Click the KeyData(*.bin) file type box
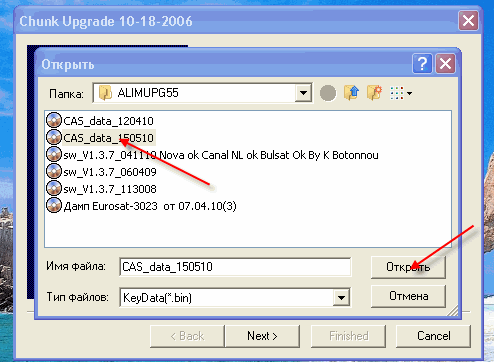Screen dimensions: 494x362 coord(235,297)
